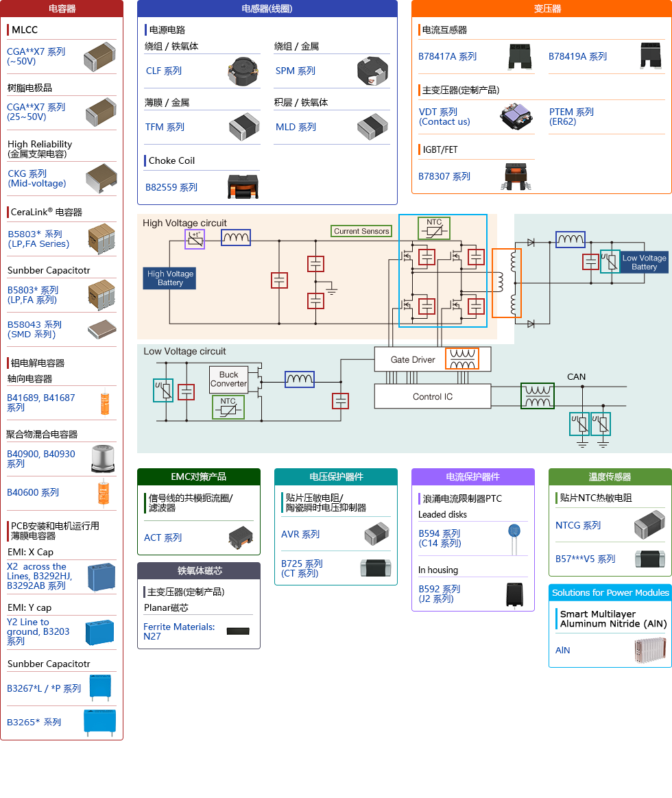Open the B3265* 系列 link

[34, 722]
